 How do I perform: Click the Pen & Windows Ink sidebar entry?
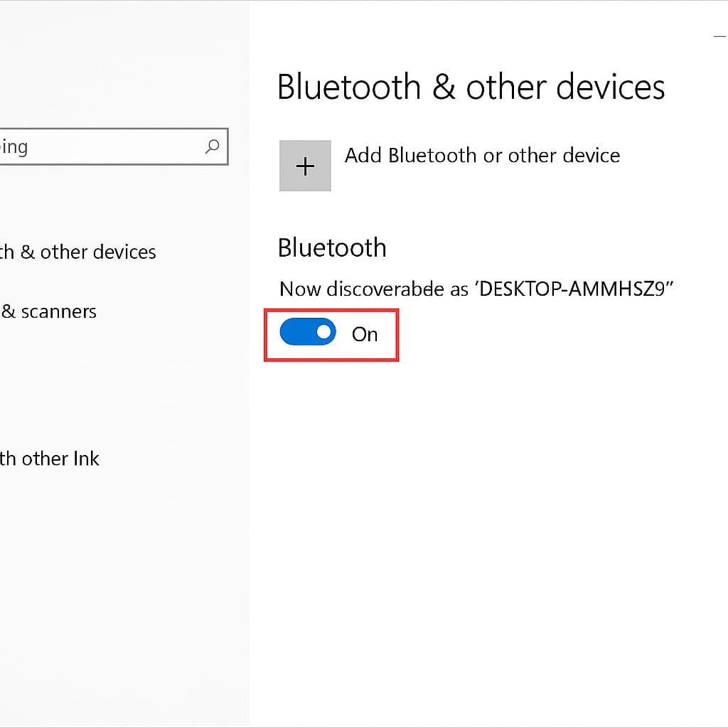pos(50,459)
